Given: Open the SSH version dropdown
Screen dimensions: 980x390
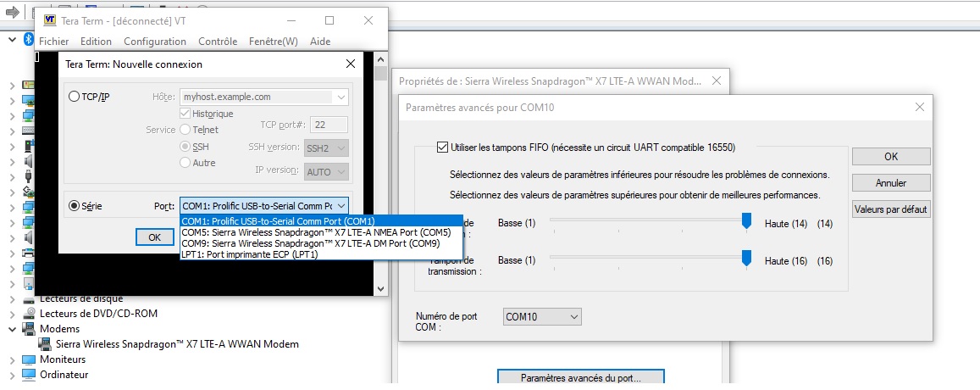Looking at the screenshot, I should 325,148.
